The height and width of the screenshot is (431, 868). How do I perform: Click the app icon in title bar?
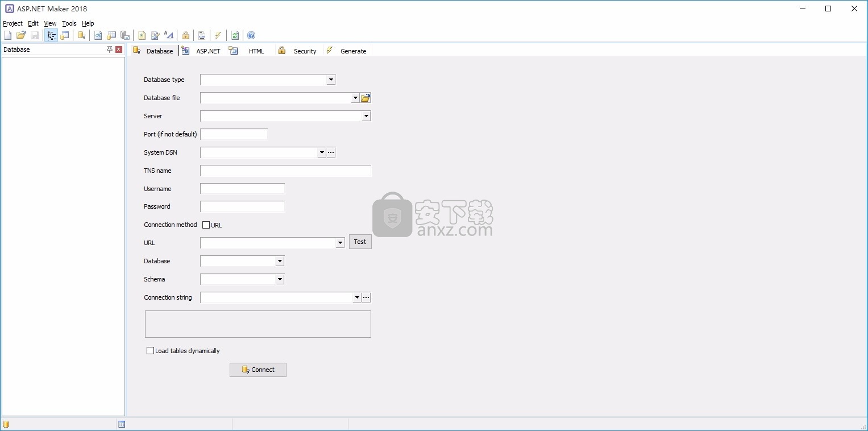9,9
